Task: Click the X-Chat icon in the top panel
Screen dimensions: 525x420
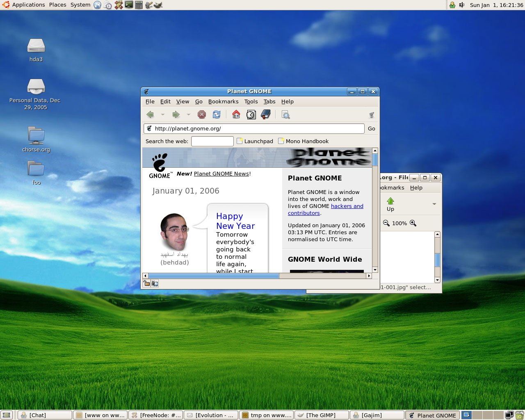Action: 119,5
